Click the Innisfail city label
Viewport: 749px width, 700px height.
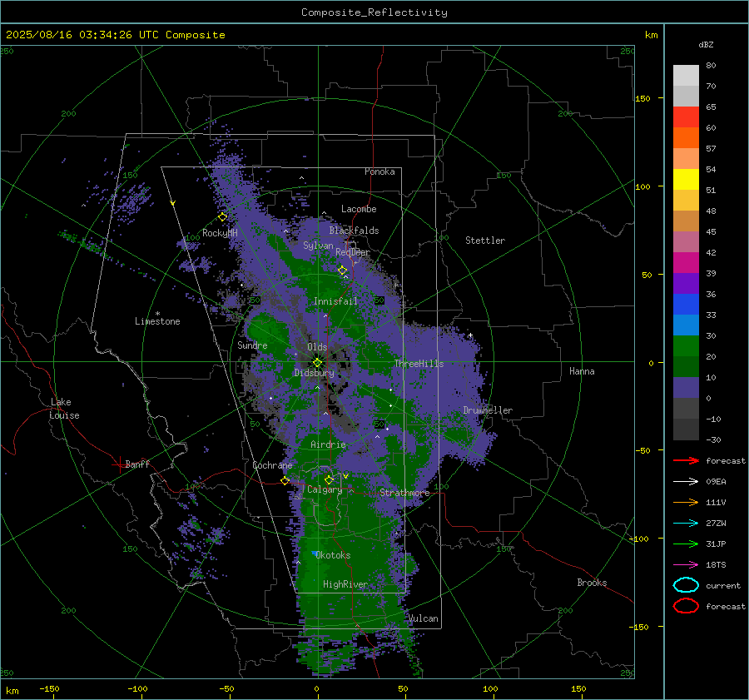pos(335,301)
